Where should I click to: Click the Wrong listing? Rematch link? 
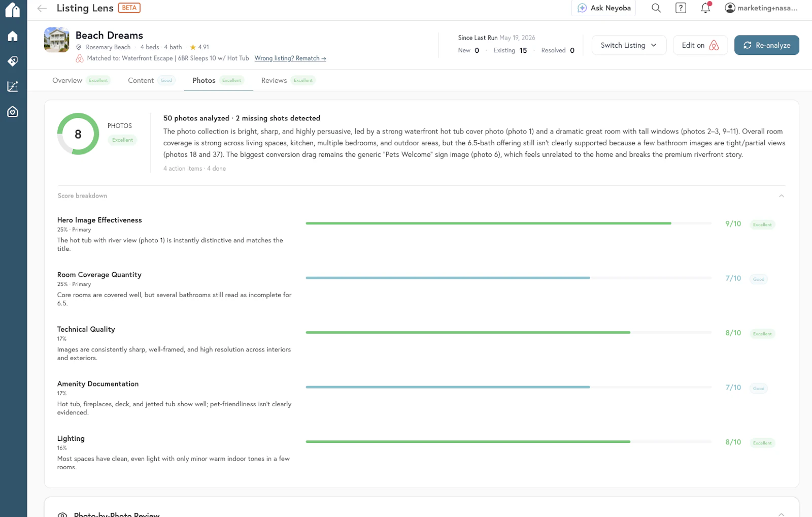(x=290, y=58)
